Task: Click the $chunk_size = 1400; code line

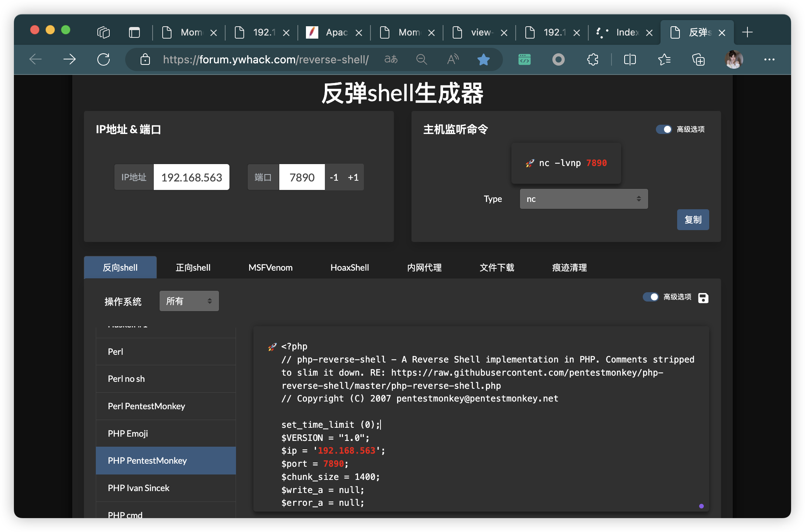Action: pyautogui.click(x=331, y=477)
